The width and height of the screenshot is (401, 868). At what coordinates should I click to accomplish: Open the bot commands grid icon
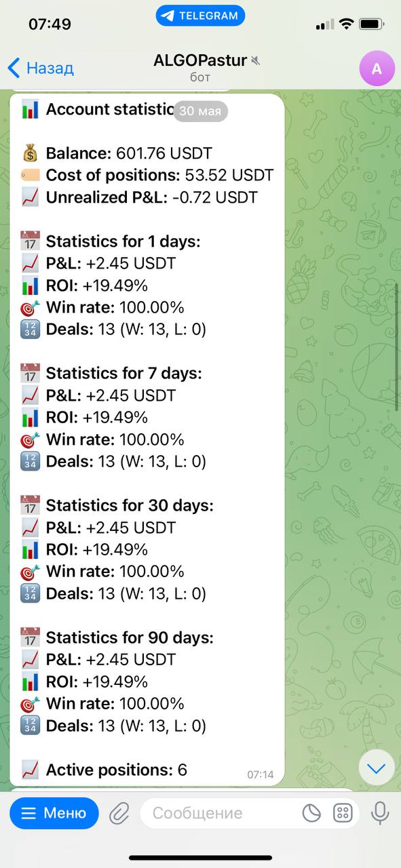pos(343,813)
